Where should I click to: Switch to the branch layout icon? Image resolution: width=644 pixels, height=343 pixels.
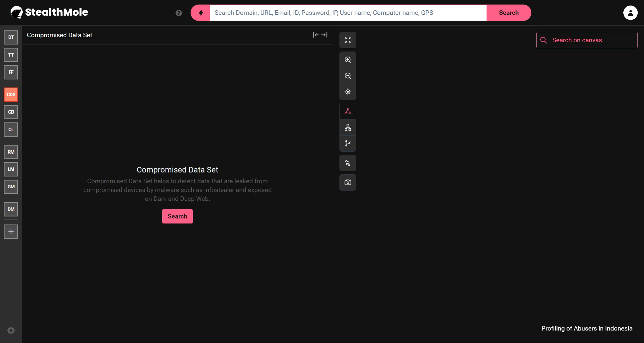[x=348, y=143]
